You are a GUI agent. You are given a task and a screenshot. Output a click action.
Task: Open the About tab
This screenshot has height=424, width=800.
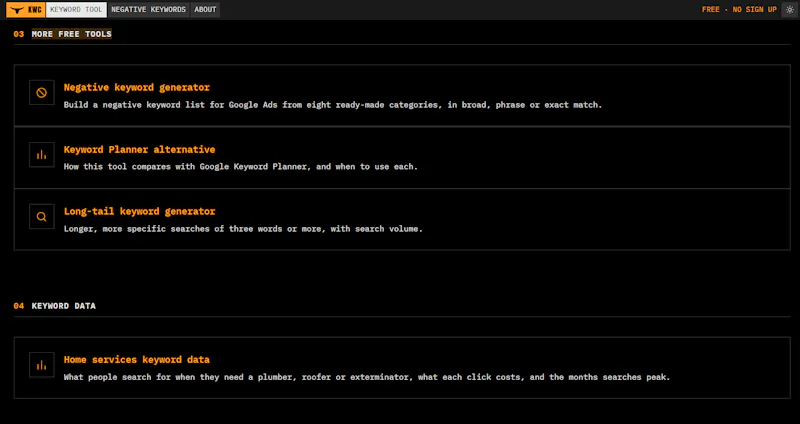pyautogui.click(x=205, y=10)
